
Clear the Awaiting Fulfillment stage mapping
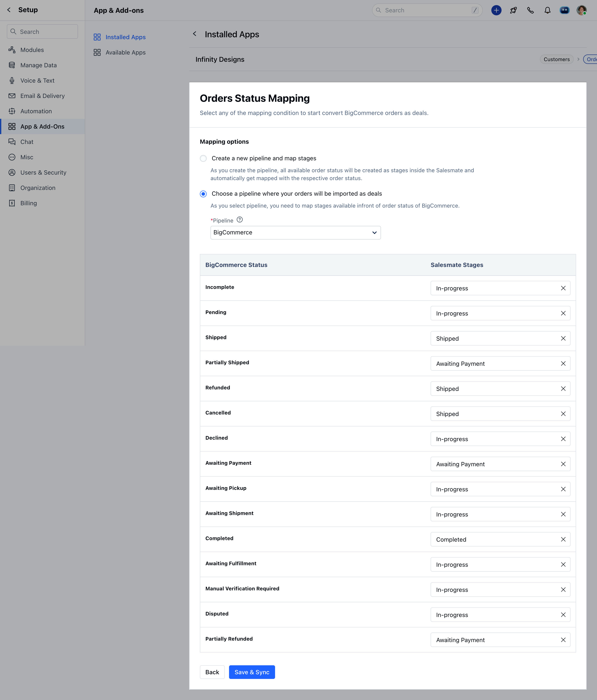point(563,564)
